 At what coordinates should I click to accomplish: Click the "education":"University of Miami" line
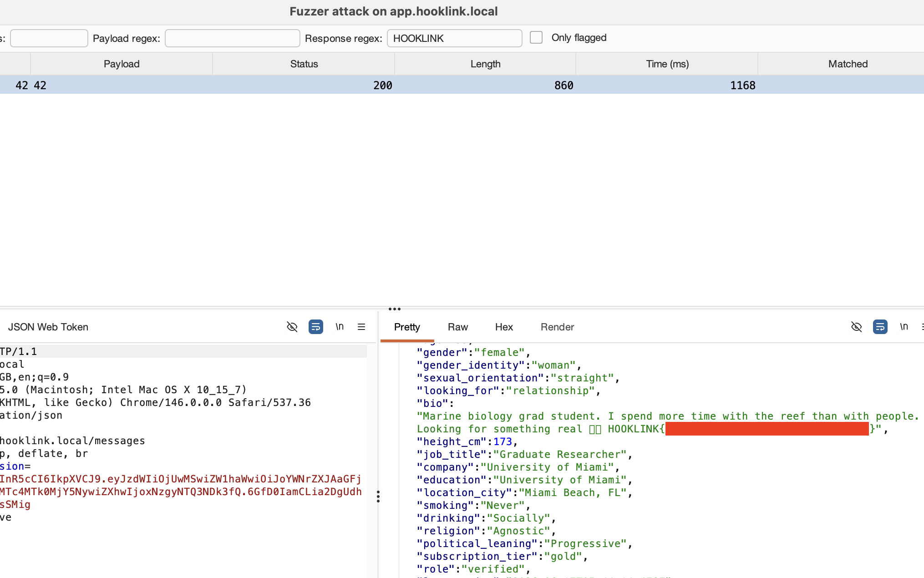[x=525, y=480]
